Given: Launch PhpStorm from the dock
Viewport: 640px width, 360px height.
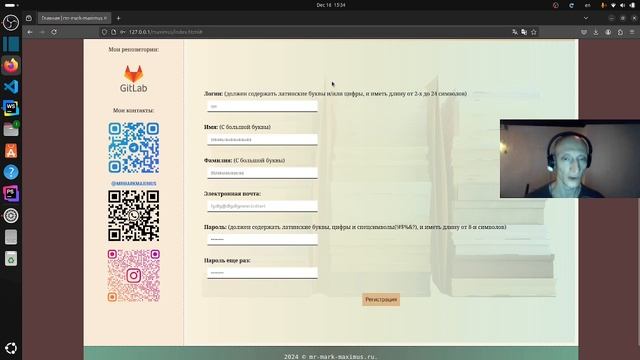Looking at the screenshot, I should (11, 194).
